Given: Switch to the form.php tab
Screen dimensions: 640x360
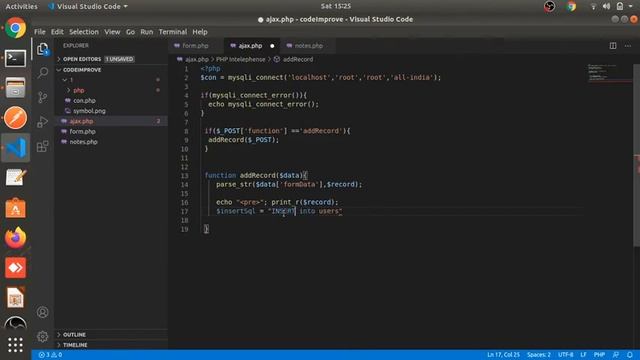Looking at the screenshot, I should [x=195, y=46].
